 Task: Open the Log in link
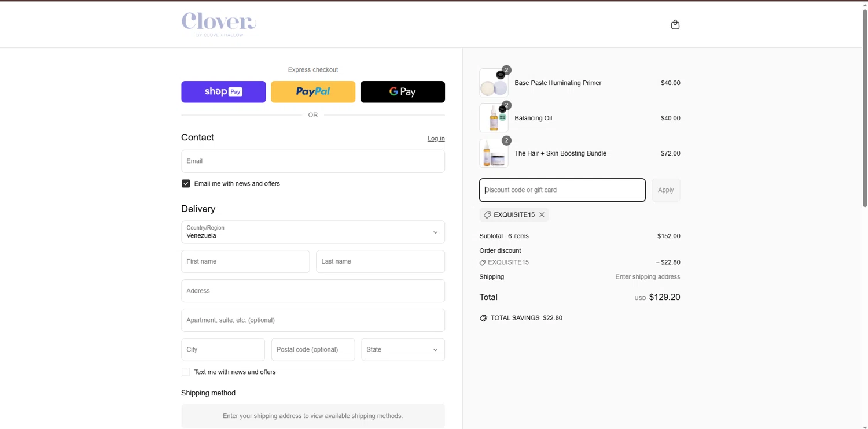tap(436, 138)
